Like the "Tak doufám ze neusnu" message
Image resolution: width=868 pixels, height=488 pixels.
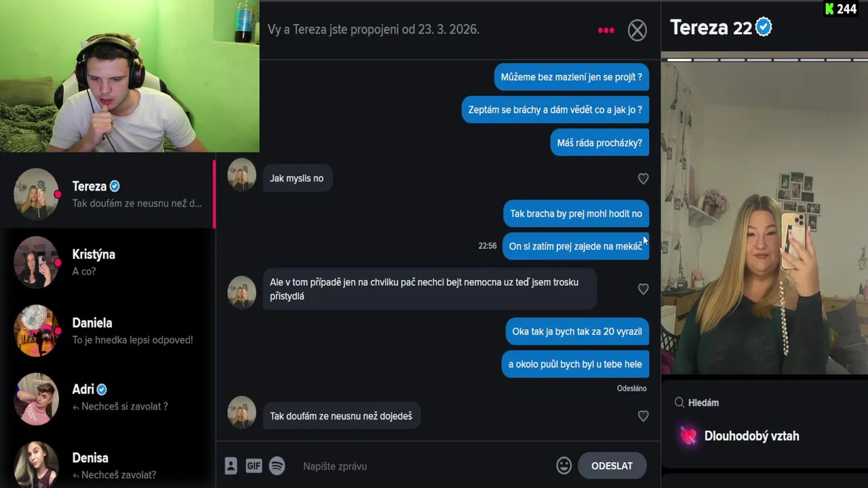click(643, 415)
